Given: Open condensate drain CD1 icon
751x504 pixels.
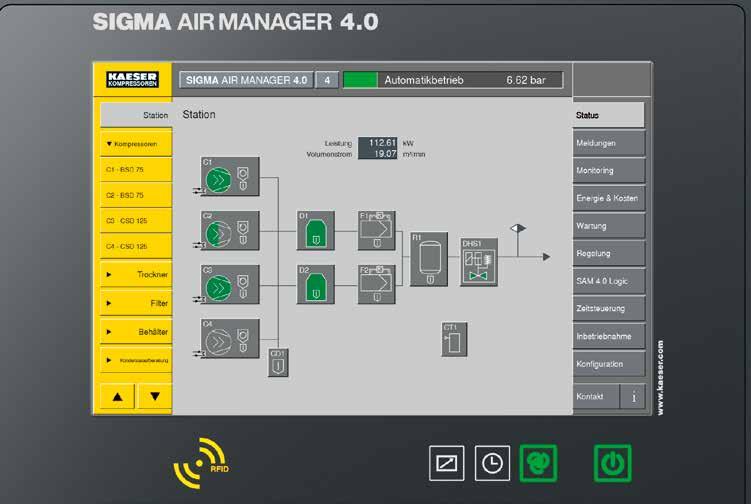Looking at the screenshot, I should 278,363.
